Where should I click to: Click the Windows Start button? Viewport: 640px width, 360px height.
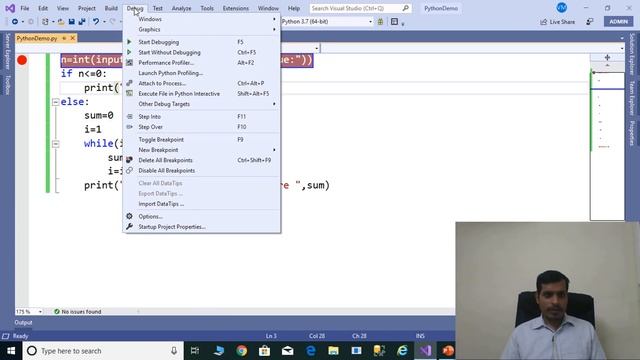coord(11,351)
